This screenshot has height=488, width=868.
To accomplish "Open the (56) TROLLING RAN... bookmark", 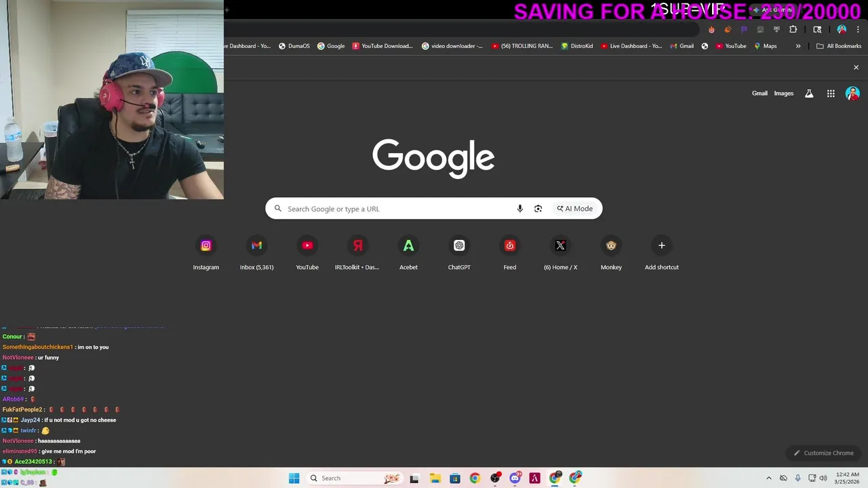I will coord(522,46).
